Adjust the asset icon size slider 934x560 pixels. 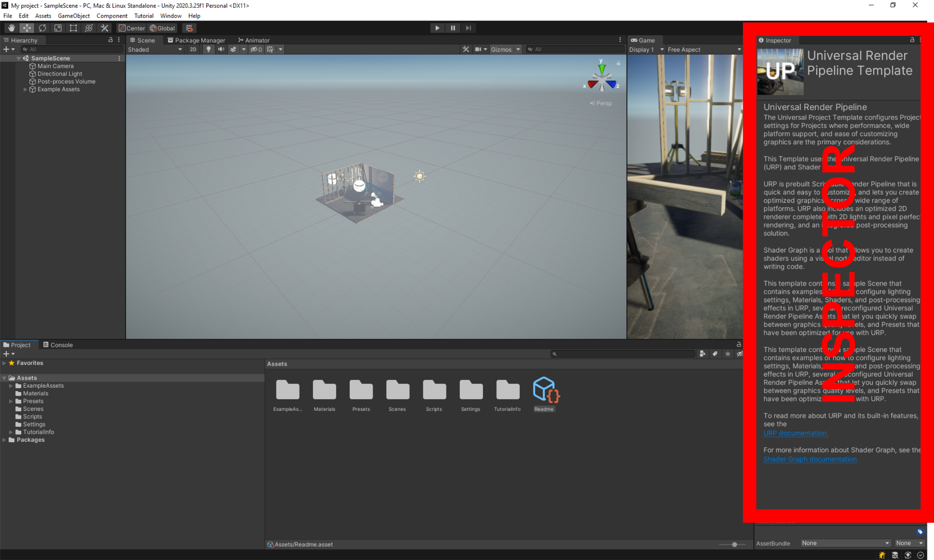click(734, 544)
